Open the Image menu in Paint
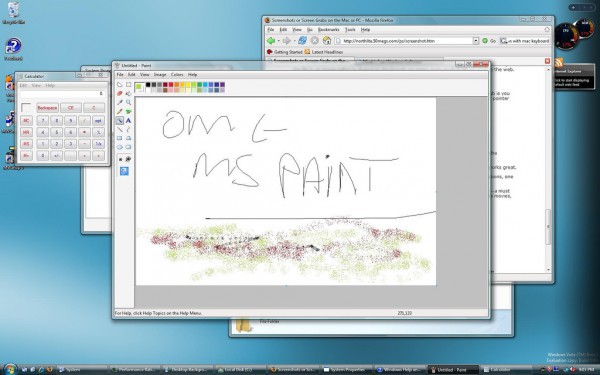The image size is (600, 375). click(x=160, y=75)
